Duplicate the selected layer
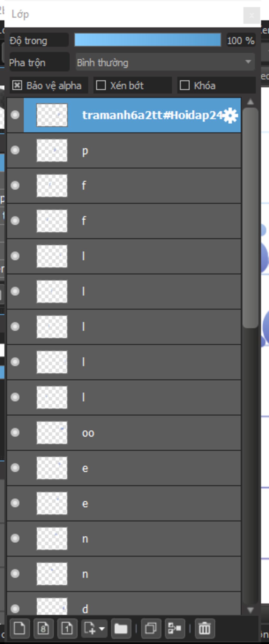This screenshot has height=644, width=269. coord(151,629)
